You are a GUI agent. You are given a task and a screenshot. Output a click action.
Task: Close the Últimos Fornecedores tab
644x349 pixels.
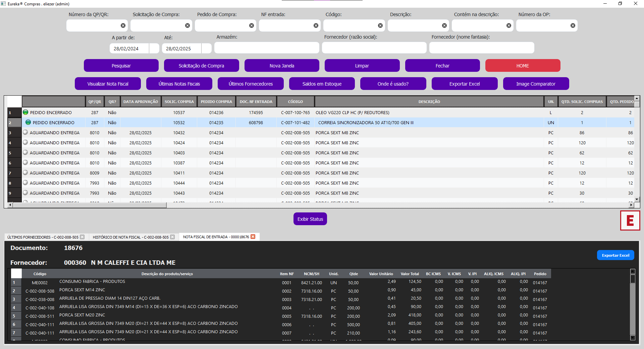click(83, 237)
